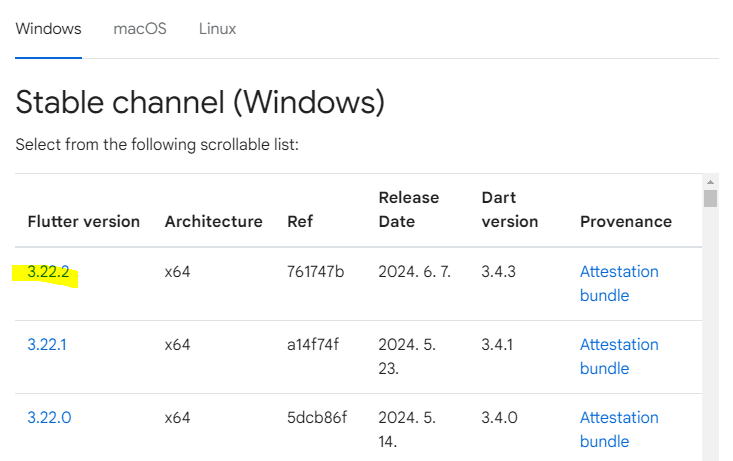Open Flutter version 3.22.1 download link

(47, 345)
